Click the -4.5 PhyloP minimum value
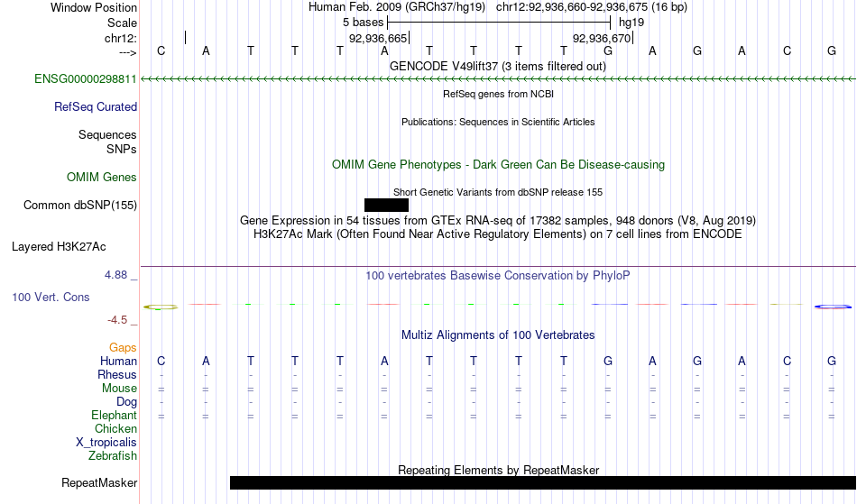Viewport: 857px width, 504px height. (x=117, y=320)
